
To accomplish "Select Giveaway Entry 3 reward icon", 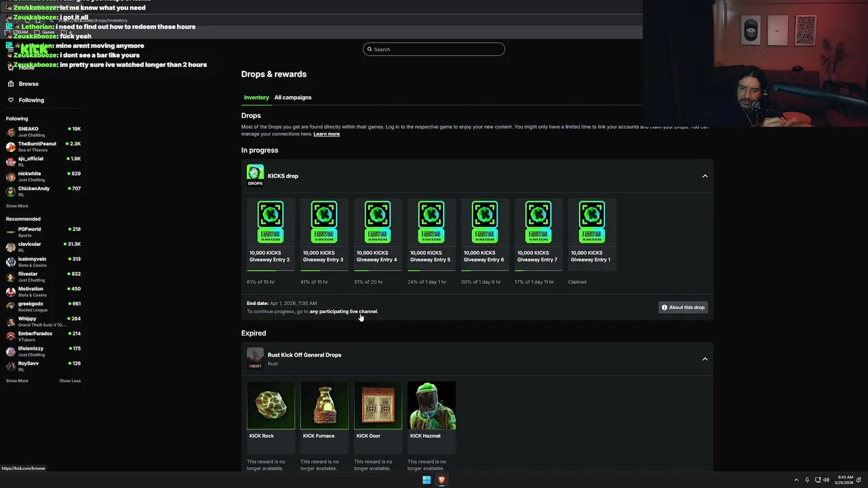I will click(324, 222).
